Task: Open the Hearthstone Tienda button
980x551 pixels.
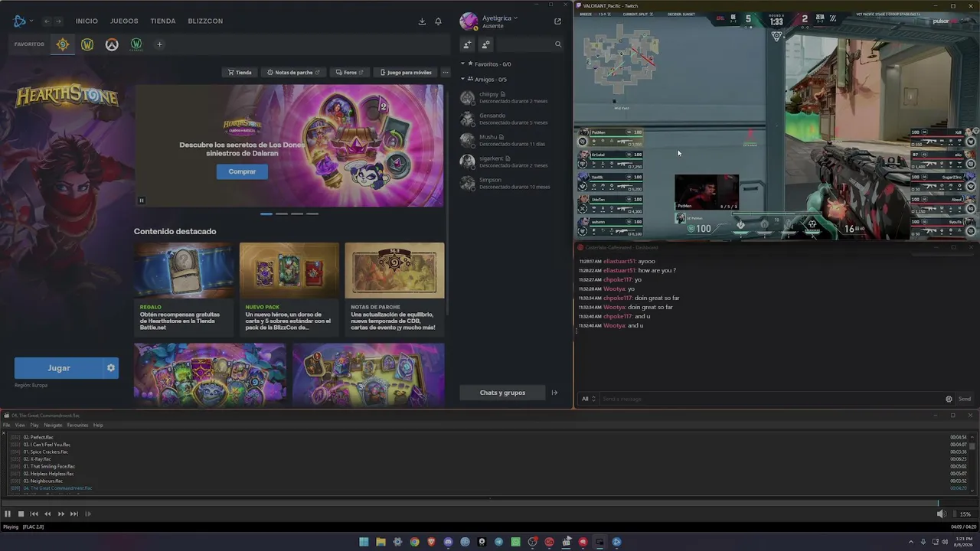Action: [x=240, y=73]
